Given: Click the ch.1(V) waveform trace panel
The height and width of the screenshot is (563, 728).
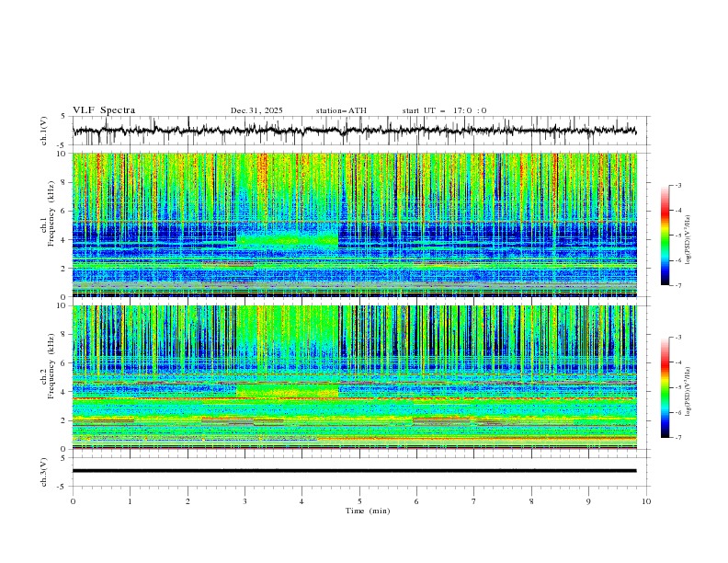Looking at the screenshot, I should 358,131.
